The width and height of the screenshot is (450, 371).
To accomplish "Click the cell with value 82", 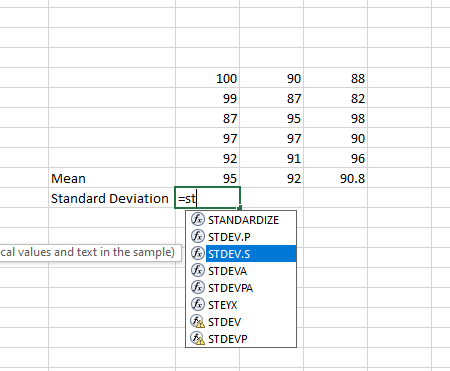I will tap(335, 98).
